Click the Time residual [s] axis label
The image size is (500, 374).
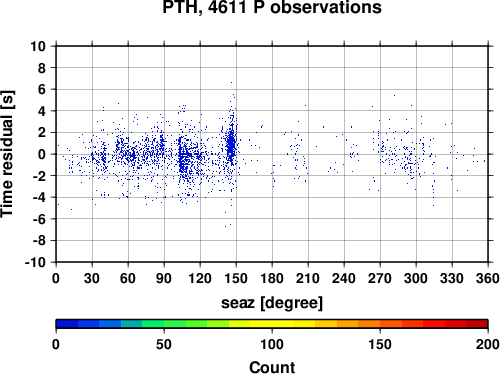7,154
